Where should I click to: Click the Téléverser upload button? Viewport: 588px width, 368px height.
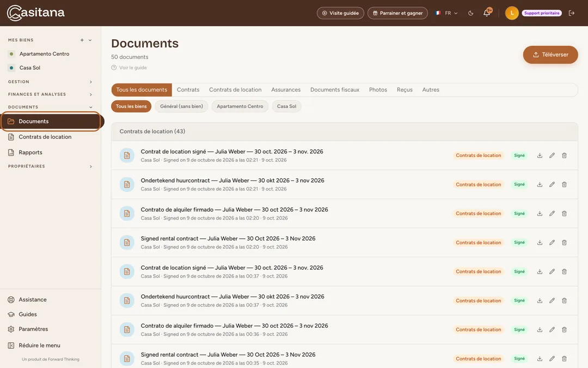coord(550,55)
